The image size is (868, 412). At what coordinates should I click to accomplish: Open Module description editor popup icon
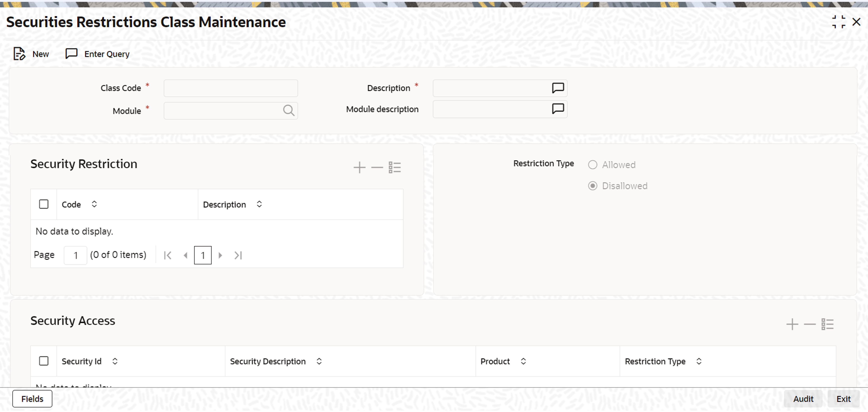558,109
